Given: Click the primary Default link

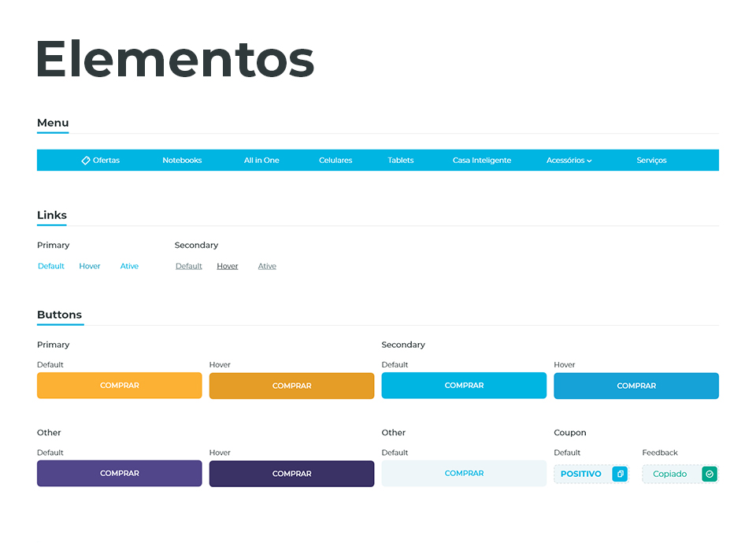Looking at the screenshot, I should pyautogui.click(x=51, y=266).
